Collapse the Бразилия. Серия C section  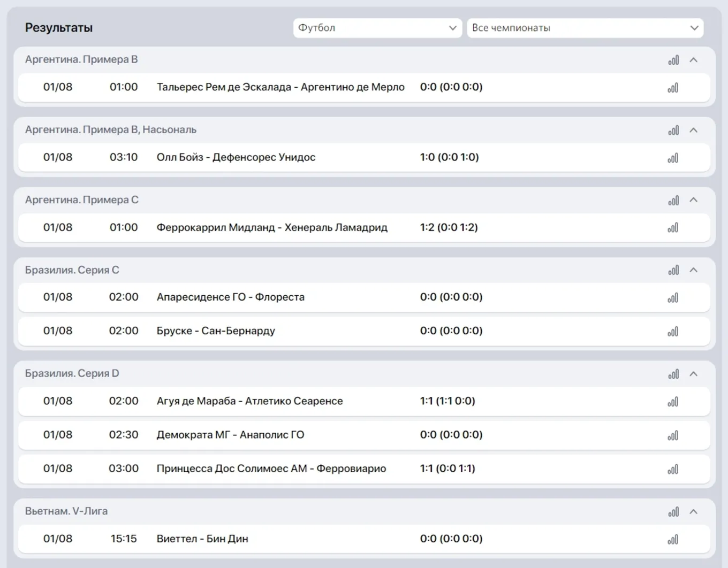pos(694,270)
